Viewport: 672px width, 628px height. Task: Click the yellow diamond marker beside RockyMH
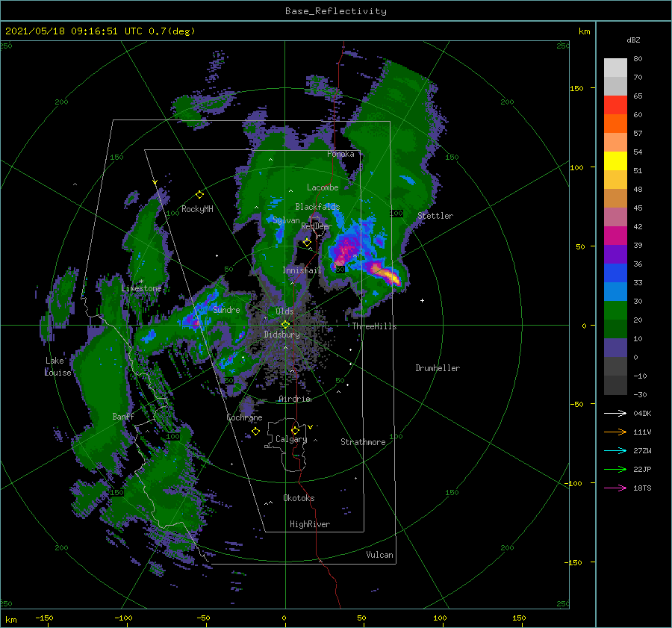point(199,195)
